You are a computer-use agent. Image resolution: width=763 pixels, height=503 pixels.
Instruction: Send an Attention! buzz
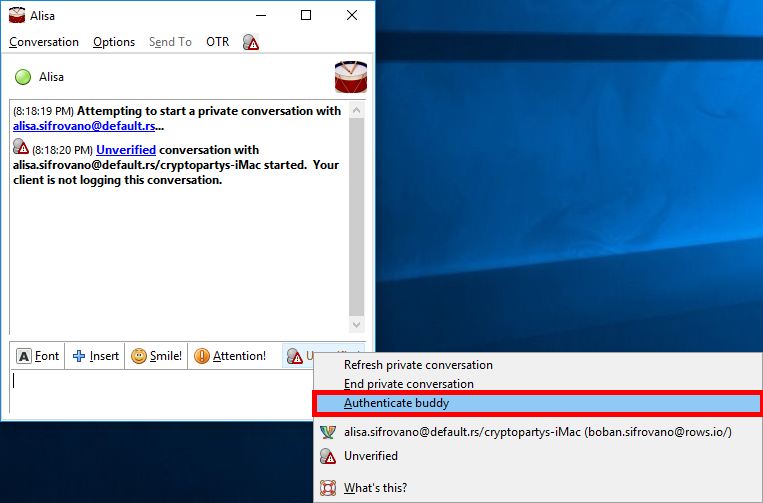click(x=230, y=356)
